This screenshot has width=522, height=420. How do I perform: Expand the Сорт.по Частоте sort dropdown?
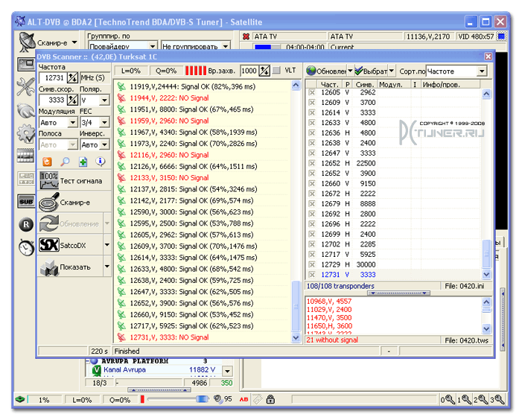coord(482,71)
